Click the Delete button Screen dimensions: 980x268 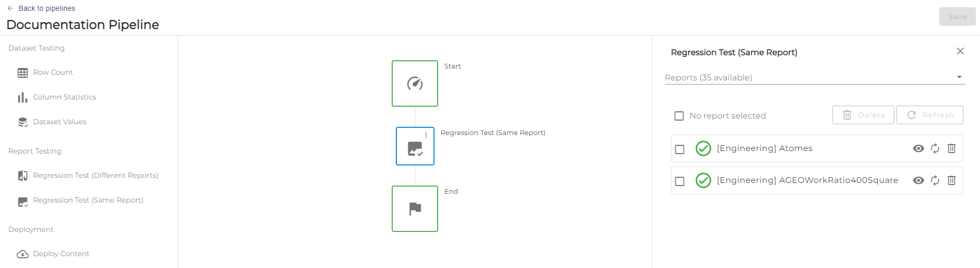pos(863,115)
